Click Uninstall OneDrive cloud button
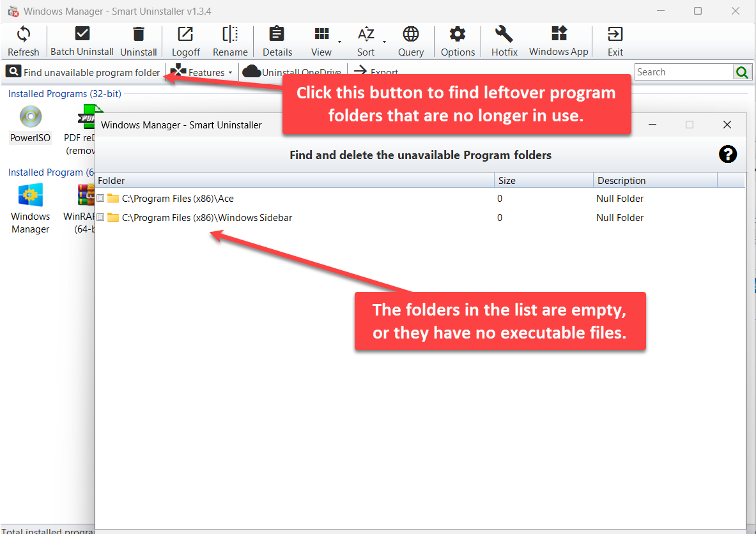The width and height of the screenshot is (756, 534). 291,72
